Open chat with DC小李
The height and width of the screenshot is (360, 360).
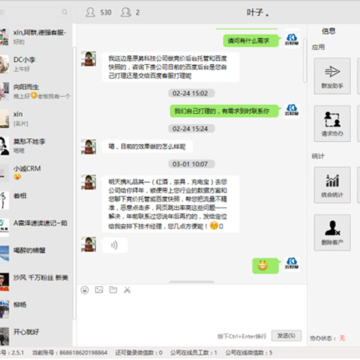[36, 64]
